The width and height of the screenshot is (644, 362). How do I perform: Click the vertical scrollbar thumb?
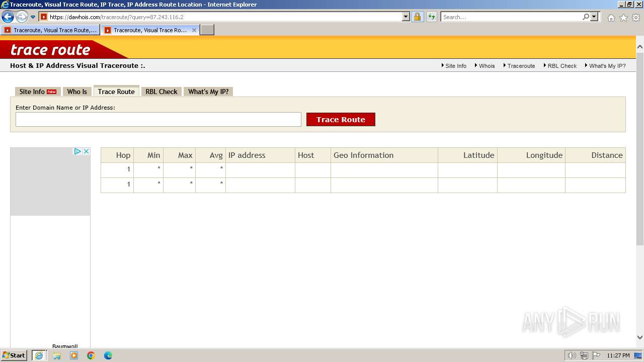click(x=640, y=149)
